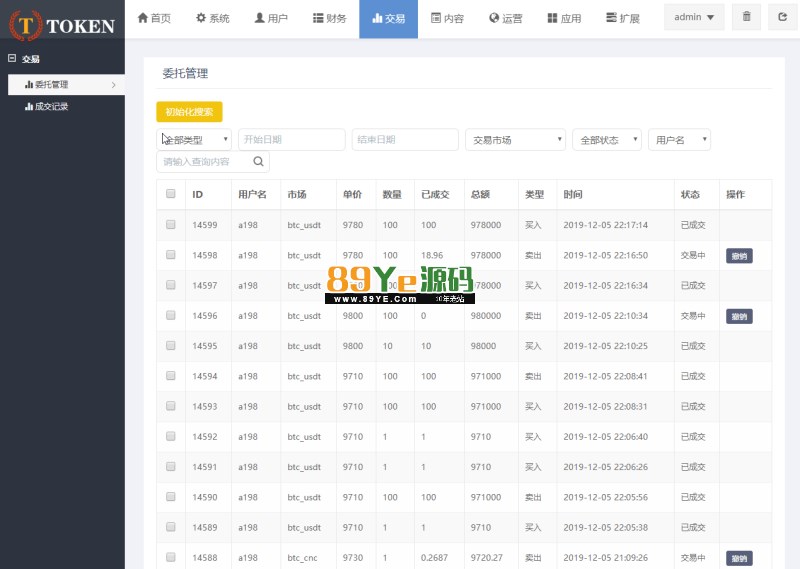Open the 应用 menu
The height and width of the screenshot is (569, 800).
click(x=564, y=18)
